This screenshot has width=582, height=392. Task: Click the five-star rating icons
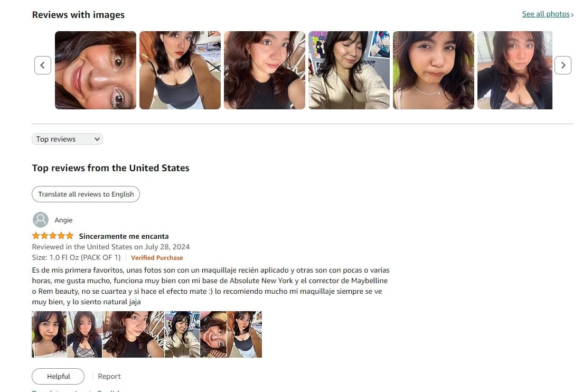(53, 236)
